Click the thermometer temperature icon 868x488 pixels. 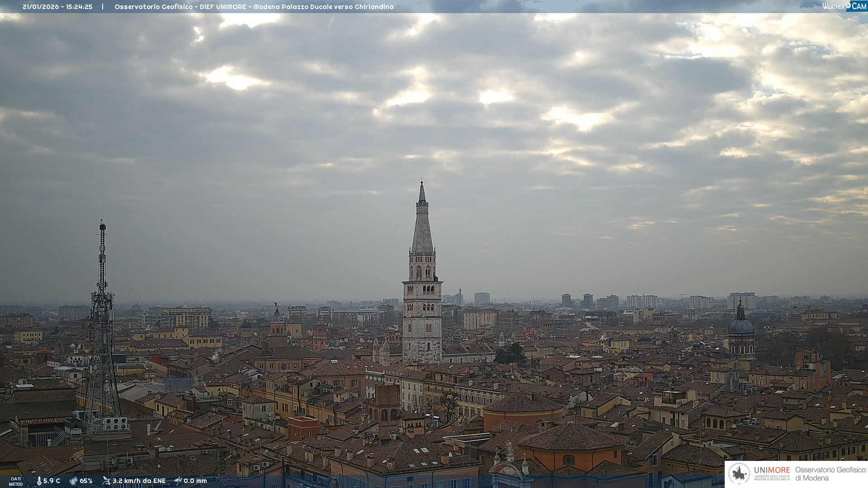pyautogui.click(x=39, y=481)
